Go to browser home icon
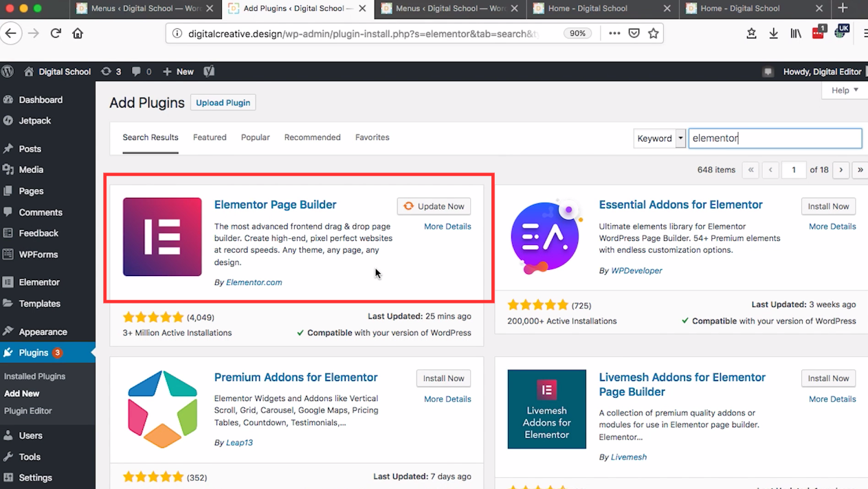 (x=78, y=33)
